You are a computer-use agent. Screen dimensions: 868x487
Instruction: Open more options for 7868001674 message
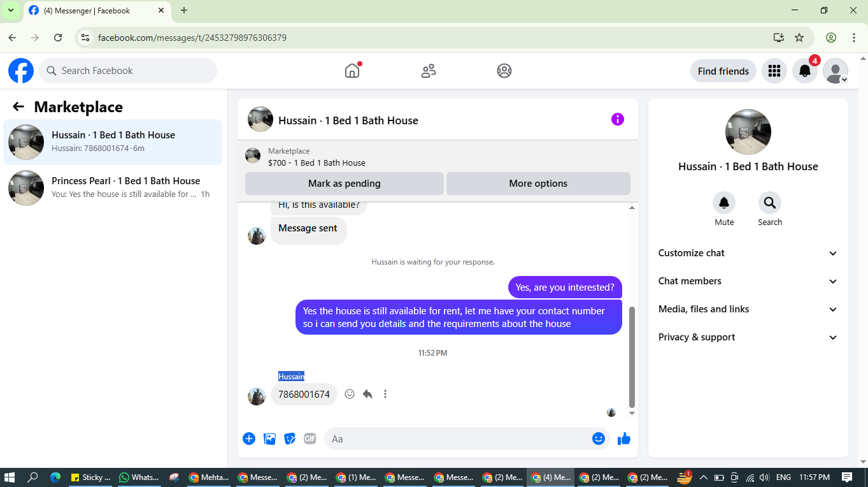pyautogui.click(x=385, y=394)
